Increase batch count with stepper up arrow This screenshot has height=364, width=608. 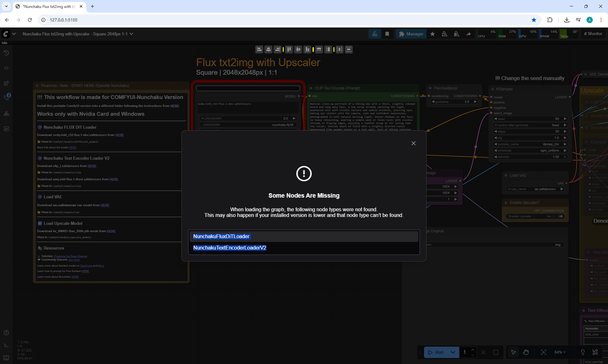point(473,350)
